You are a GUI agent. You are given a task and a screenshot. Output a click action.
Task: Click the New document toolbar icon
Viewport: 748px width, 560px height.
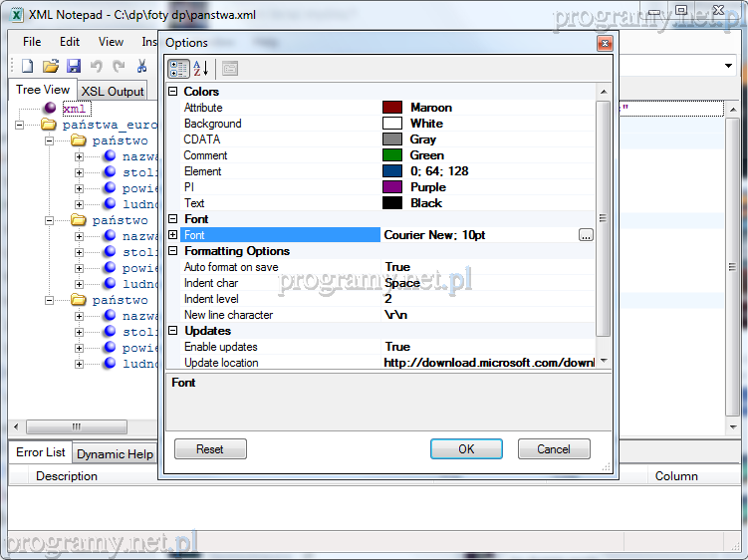(x=28, y=66)
